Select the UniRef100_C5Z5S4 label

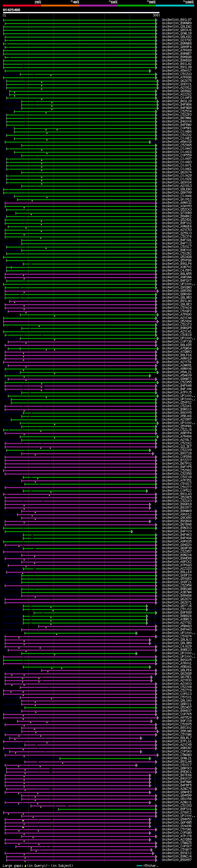click(x=177, y=111)
